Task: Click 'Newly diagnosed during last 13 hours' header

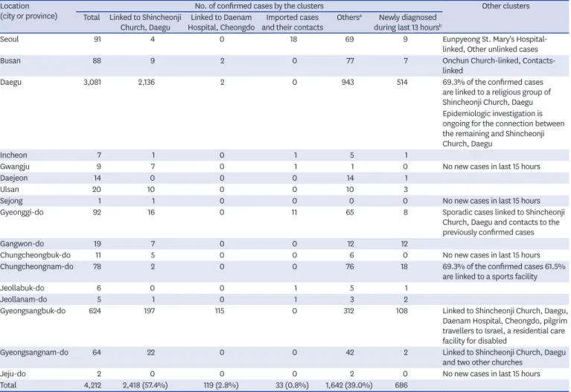Action: point(407,22)
